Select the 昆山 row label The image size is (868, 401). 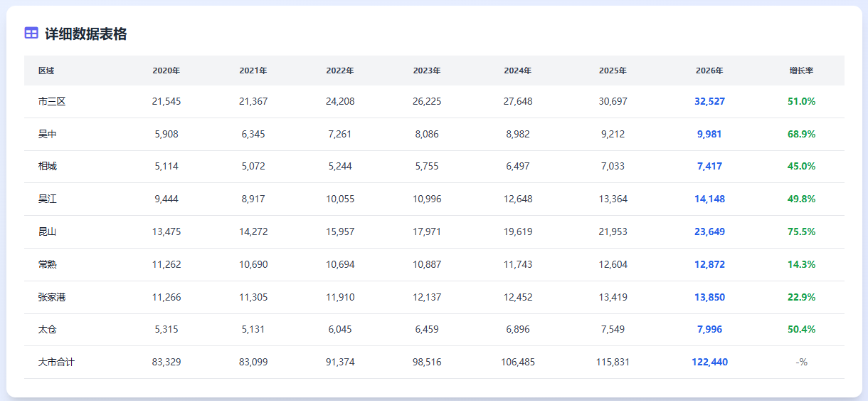coord(47,231)
